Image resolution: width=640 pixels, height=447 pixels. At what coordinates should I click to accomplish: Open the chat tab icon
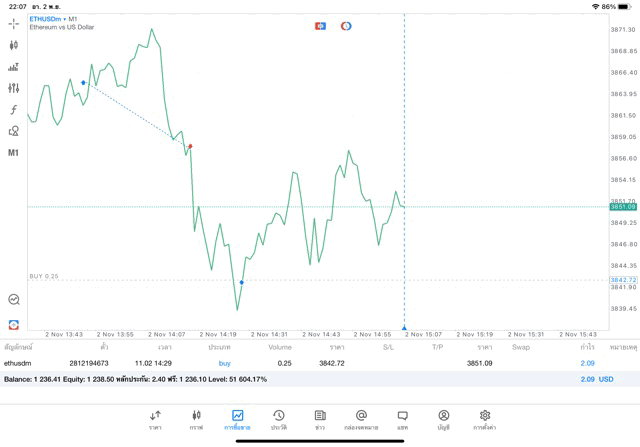click(402, 419)
